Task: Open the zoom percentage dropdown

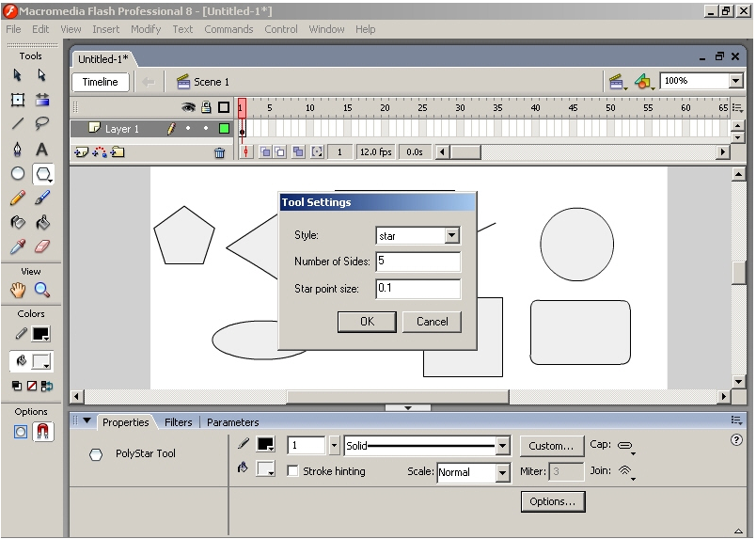Action: coord(735,82)
